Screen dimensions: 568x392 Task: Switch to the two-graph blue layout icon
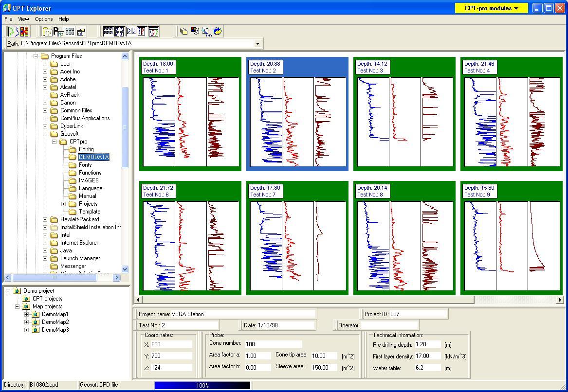coord(131,32)
